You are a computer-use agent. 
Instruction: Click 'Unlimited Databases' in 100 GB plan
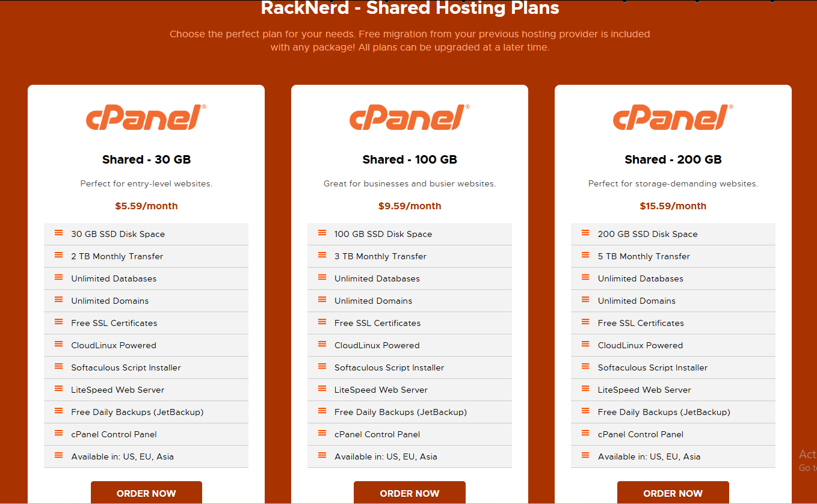377,278
